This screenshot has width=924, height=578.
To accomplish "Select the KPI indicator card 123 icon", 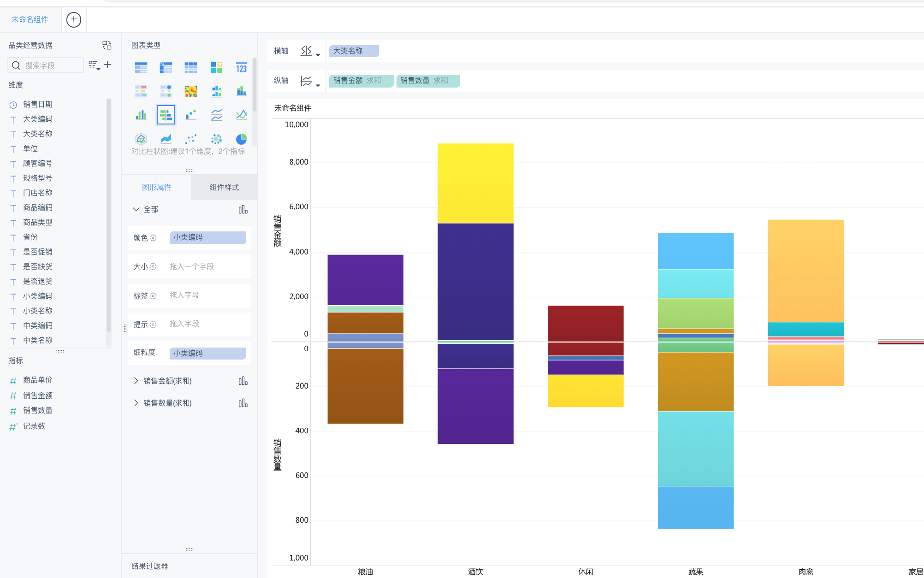I will coord(242,68).
